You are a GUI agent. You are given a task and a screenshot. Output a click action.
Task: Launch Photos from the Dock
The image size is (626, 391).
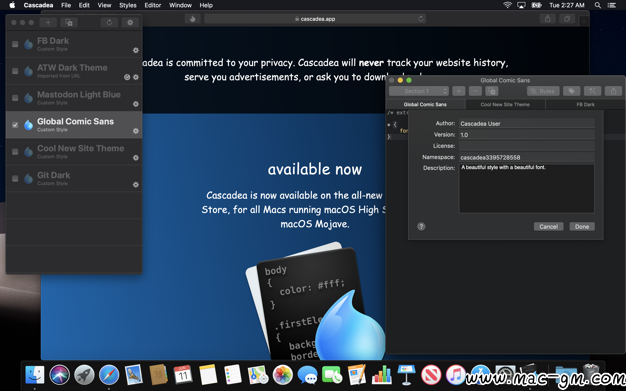tap(283, 375)
